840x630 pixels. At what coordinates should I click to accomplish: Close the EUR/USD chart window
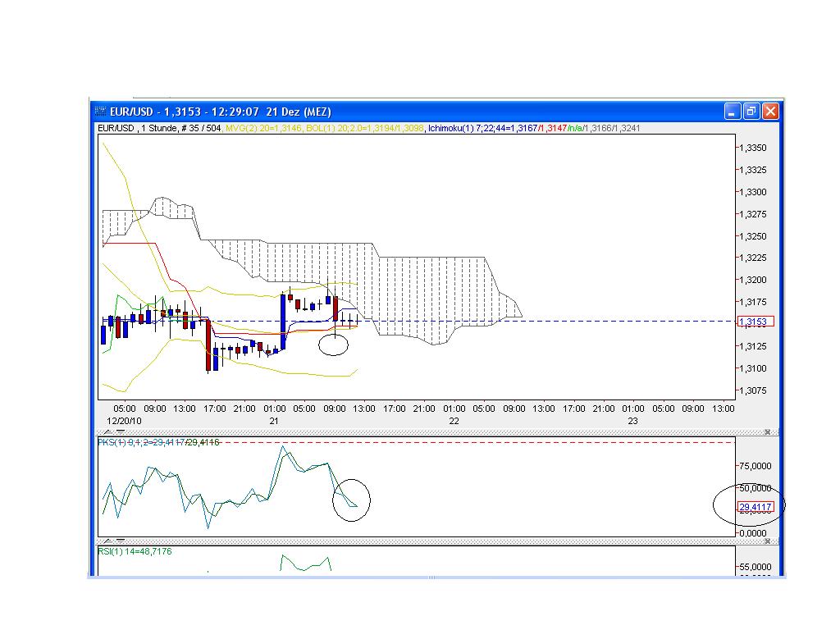[x=769, y=112]
